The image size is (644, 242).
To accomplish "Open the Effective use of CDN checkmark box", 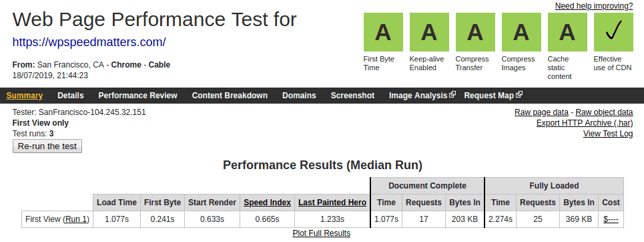I will click(613, 32).
